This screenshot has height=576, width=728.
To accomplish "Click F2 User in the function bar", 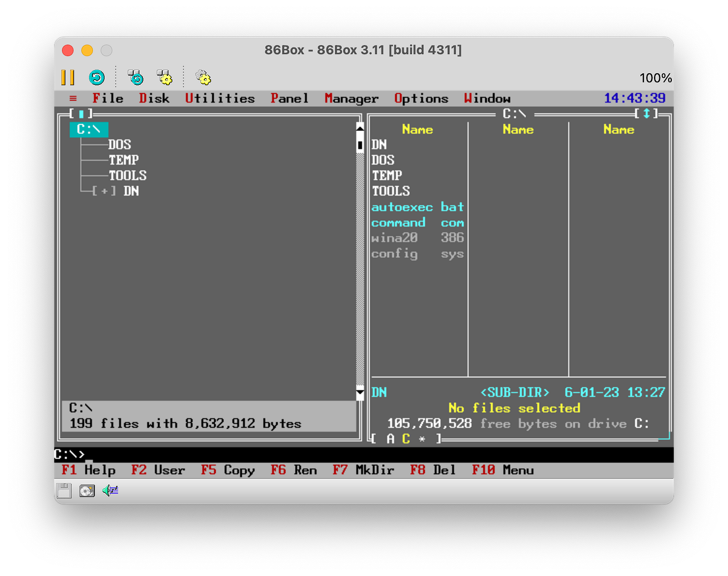I will click(158, 470).
